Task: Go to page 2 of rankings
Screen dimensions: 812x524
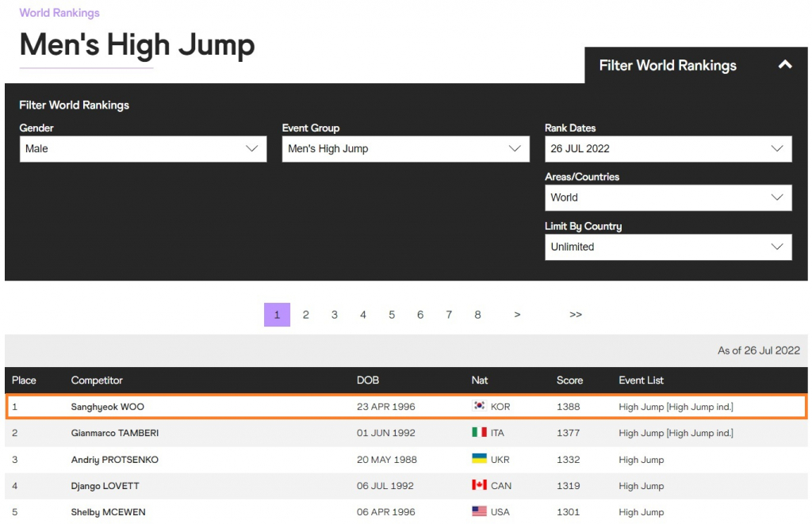Action: (x=305, y=315)
